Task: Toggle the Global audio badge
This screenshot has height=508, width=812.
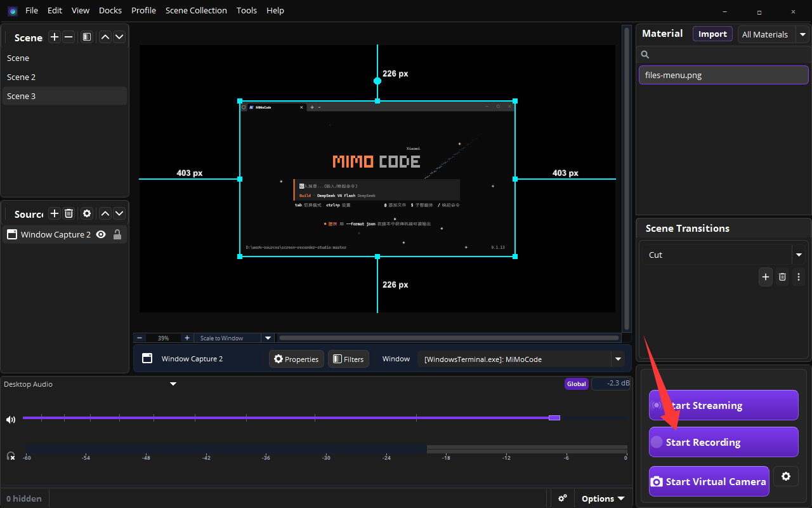Action: (576, 384)
